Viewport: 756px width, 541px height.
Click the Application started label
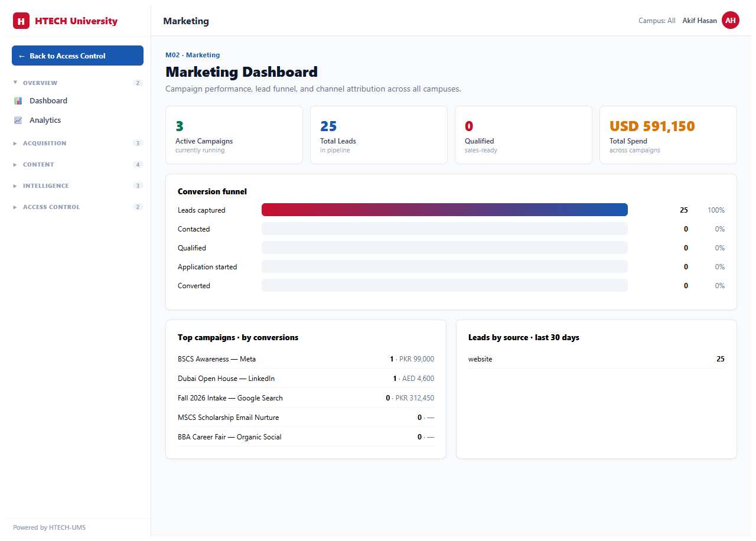coord(207,267)
